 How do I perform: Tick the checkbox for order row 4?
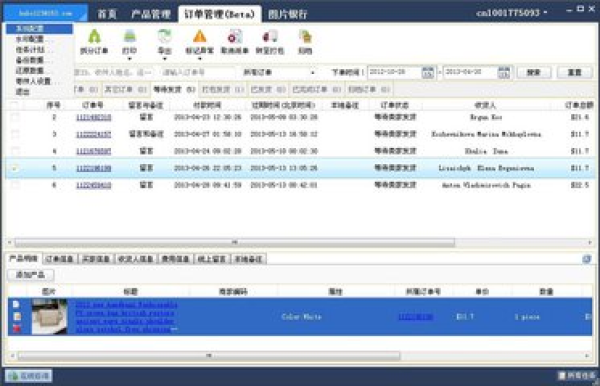tap(15, 151)
